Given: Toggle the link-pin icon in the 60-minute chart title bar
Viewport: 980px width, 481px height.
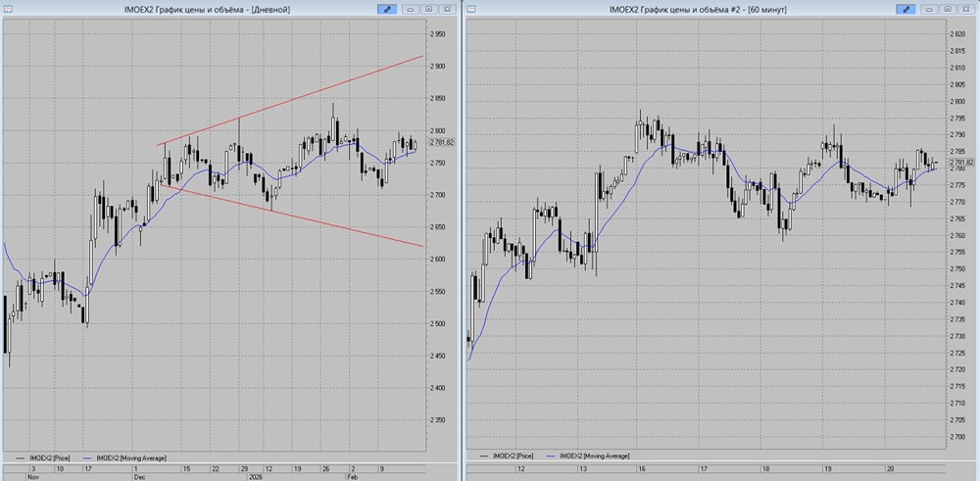Looking at the screenshot, I should coord(906,9).
